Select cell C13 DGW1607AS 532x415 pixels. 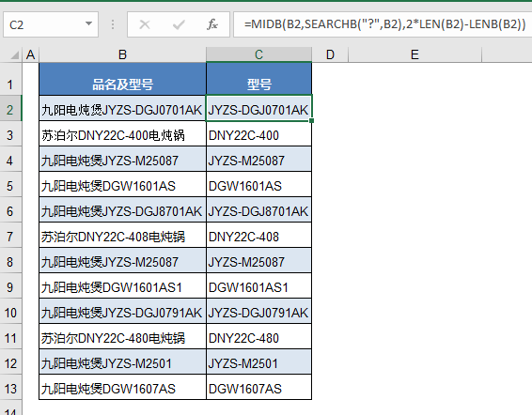[258, 387]
